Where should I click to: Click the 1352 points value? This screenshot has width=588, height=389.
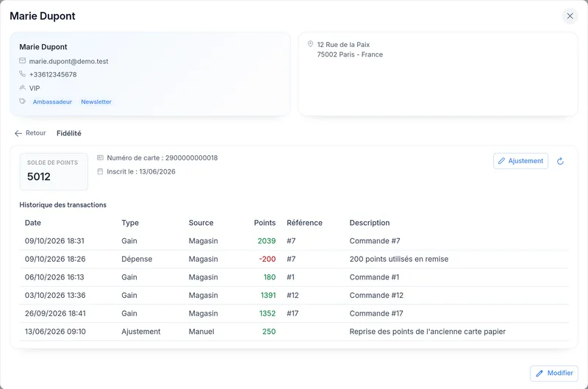(268, 313)
